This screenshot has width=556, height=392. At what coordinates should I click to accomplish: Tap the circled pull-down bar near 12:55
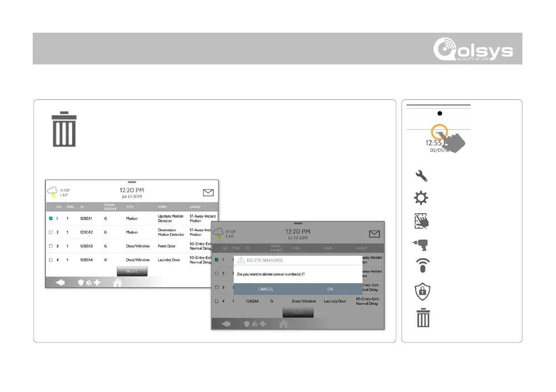pos(439,132)
